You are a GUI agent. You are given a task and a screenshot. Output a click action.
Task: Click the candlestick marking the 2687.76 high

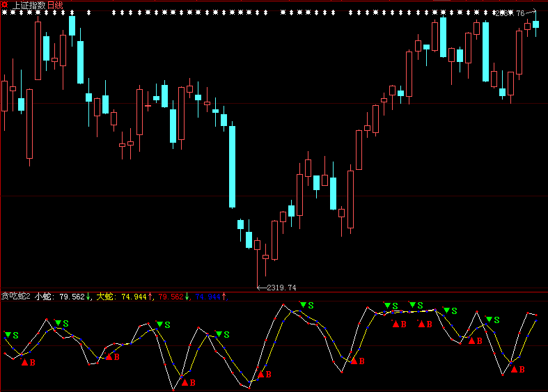[535, 24]
